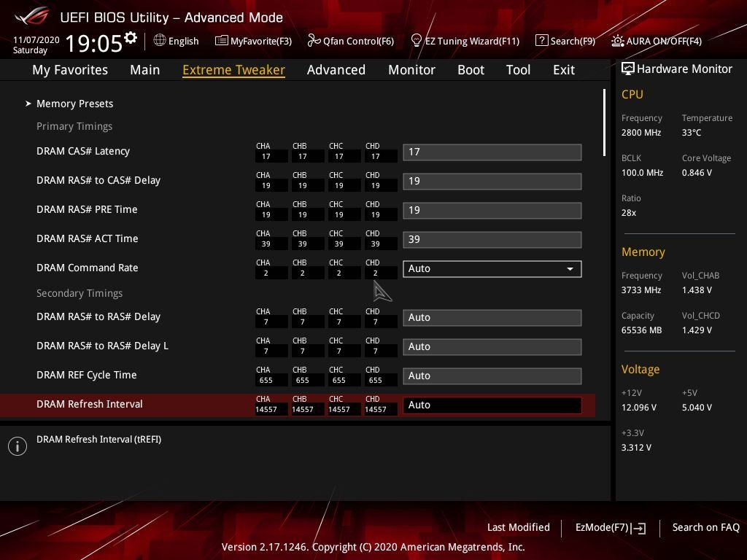Select the DRAM Command Rate label

pyautogui.click(x=88, y=268)
